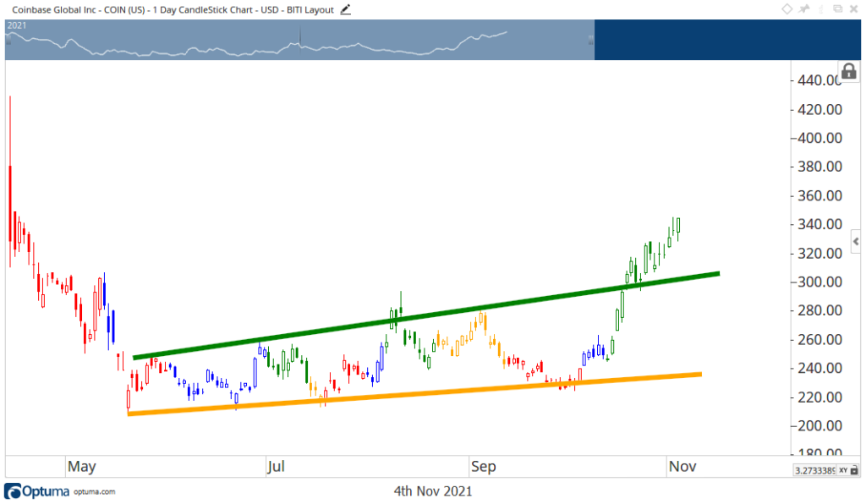
Task: Click the 340.00 price scale label
Action: 819,224
